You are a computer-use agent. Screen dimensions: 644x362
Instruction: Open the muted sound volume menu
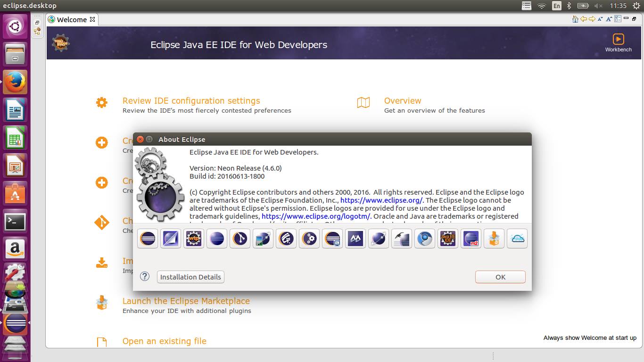(x=598, y=6)
